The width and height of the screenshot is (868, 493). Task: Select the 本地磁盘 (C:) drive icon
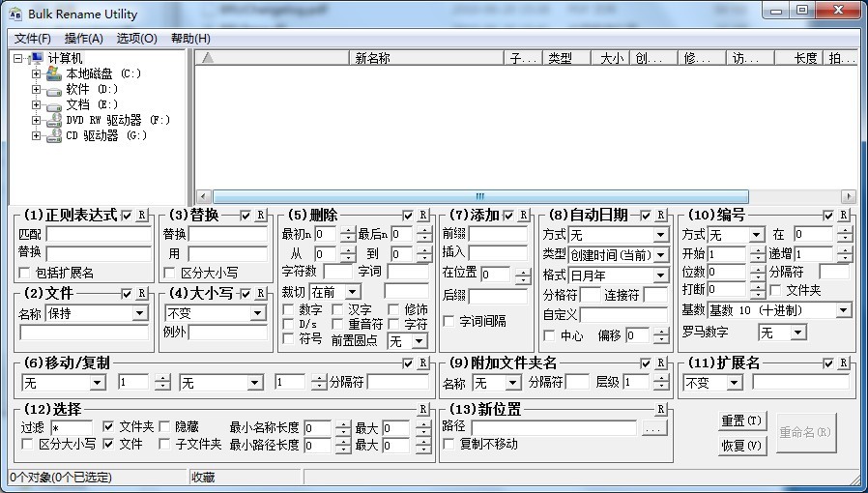pyautogui.click(x=54, y=73)
